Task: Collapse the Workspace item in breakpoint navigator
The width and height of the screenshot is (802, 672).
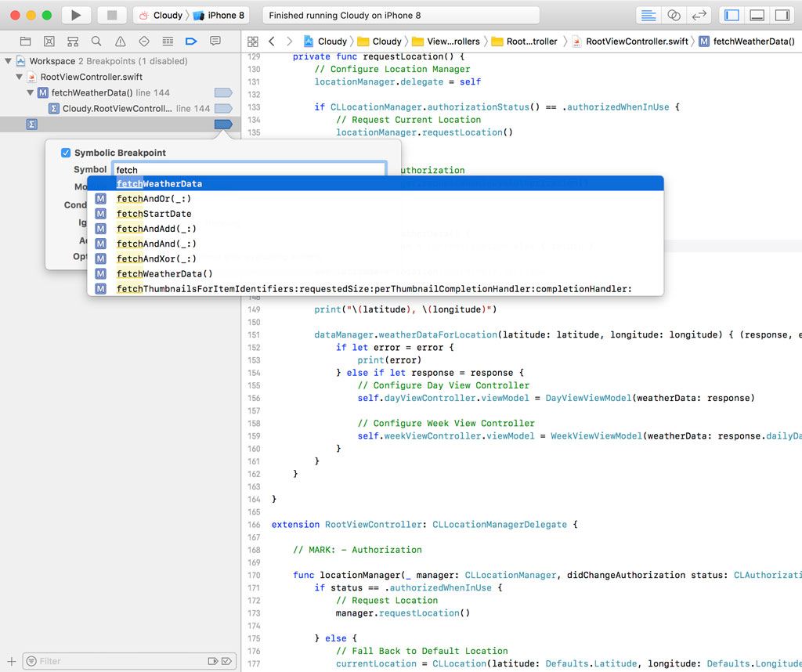Action: 8,61
